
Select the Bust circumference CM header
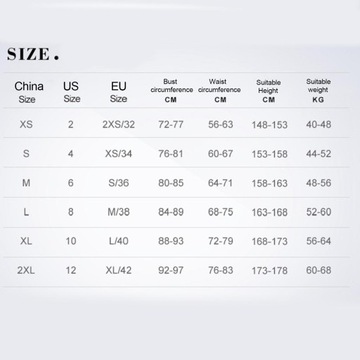(171, 90)
